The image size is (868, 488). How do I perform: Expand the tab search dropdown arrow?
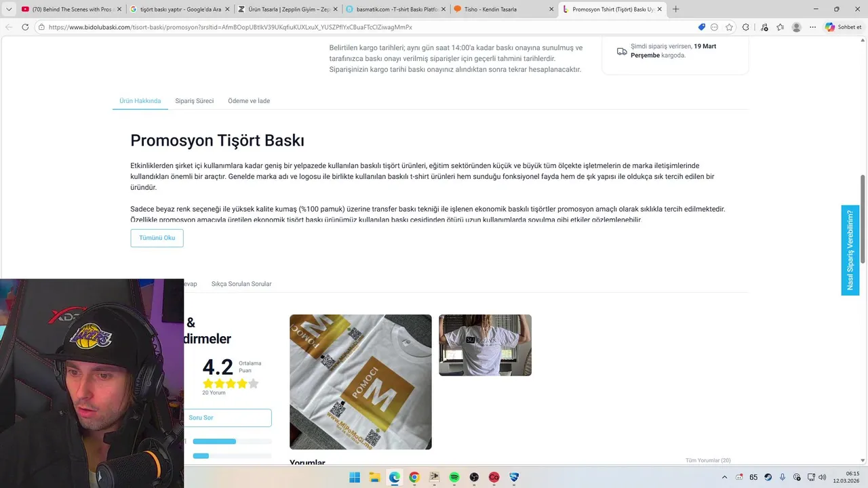[8, 9]
